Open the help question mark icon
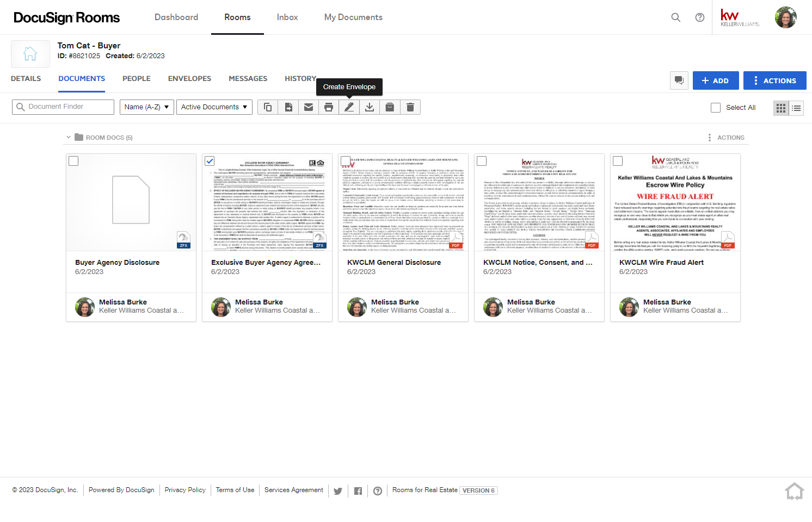812x522 pixels. point(700,17)
